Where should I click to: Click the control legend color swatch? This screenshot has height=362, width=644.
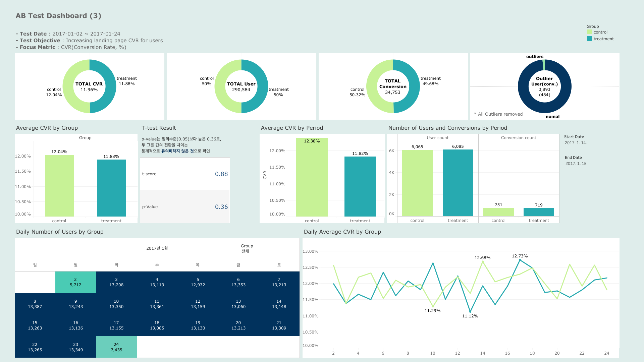coord(590,32)
